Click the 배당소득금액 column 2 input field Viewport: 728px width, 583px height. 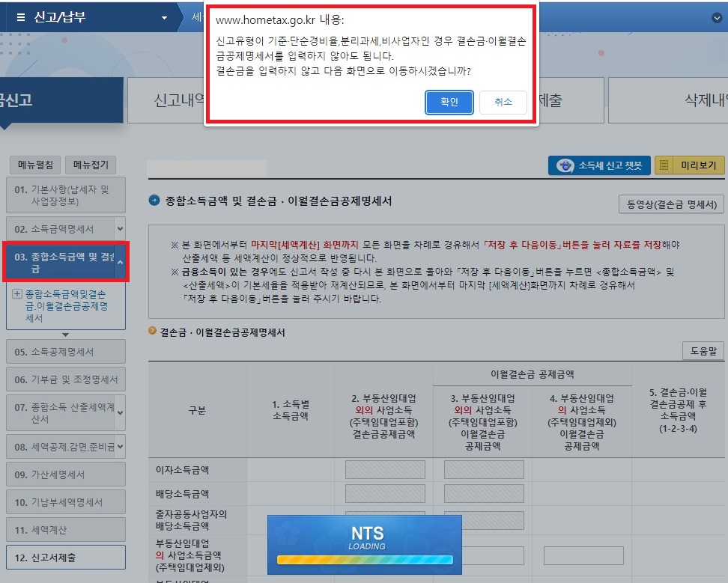(385, 493)
